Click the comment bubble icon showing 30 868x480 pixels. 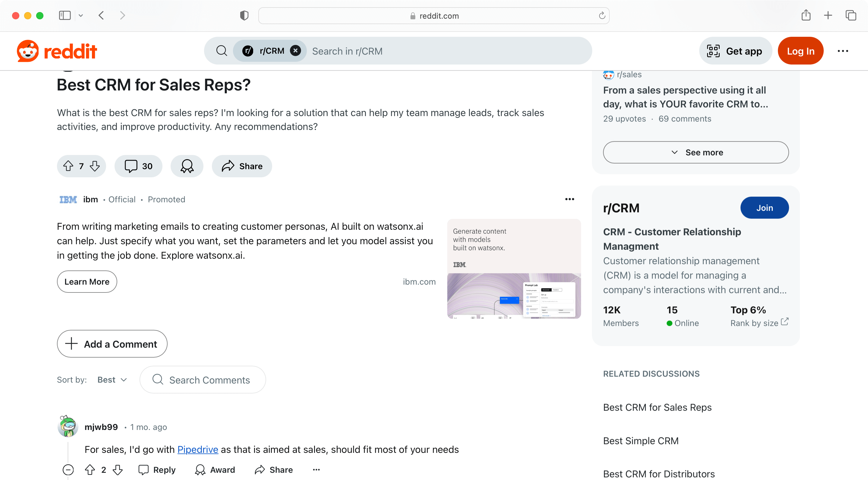[138, 166]
